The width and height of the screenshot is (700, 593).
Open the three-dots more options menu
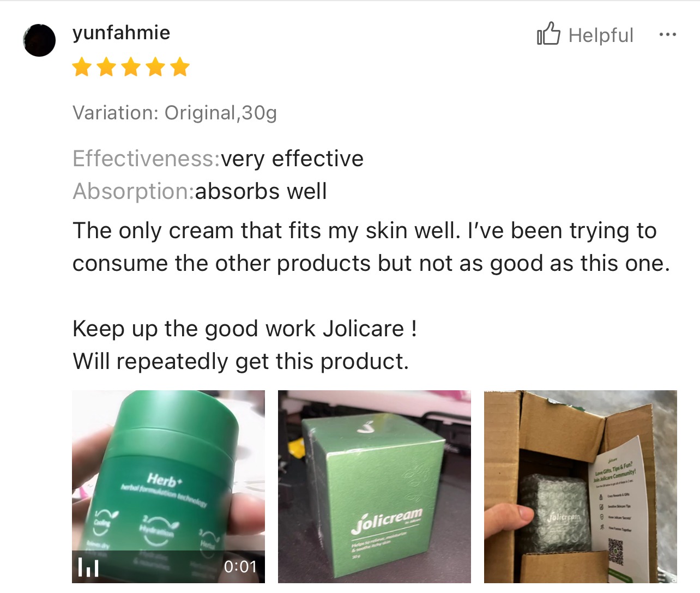667,34
